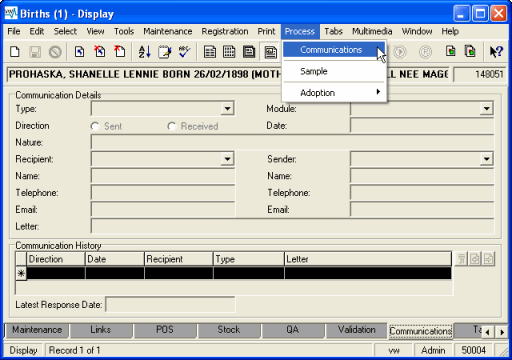The image size is (512, 360).
Task: Open the Help menu
Action: pos(450,31)
